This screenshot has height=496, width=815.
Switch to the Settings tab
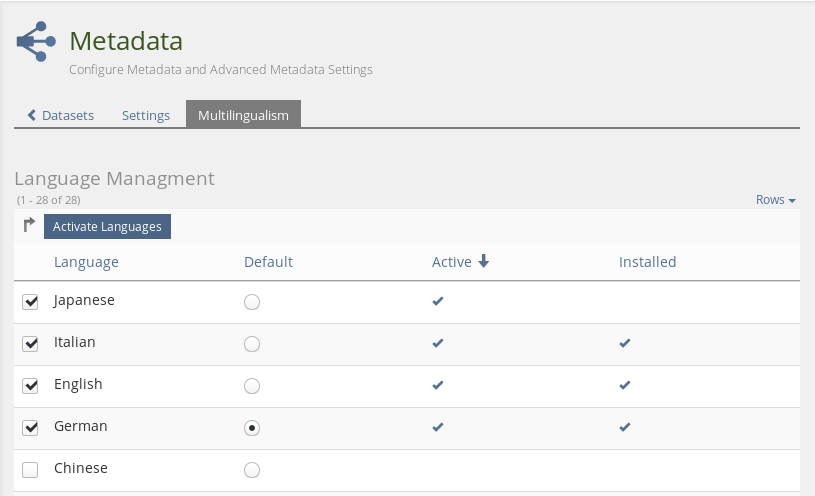[x=146, y=115]
